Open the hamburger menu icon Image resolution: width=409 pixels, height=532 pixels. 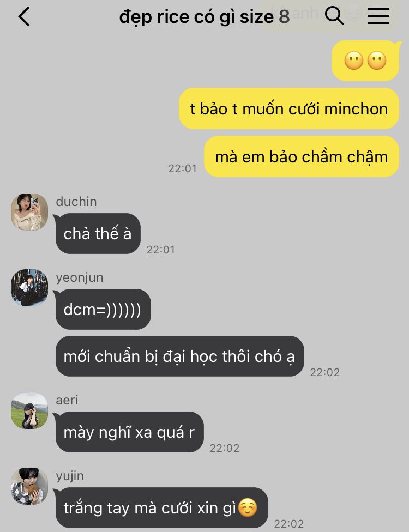click(378, 16)
